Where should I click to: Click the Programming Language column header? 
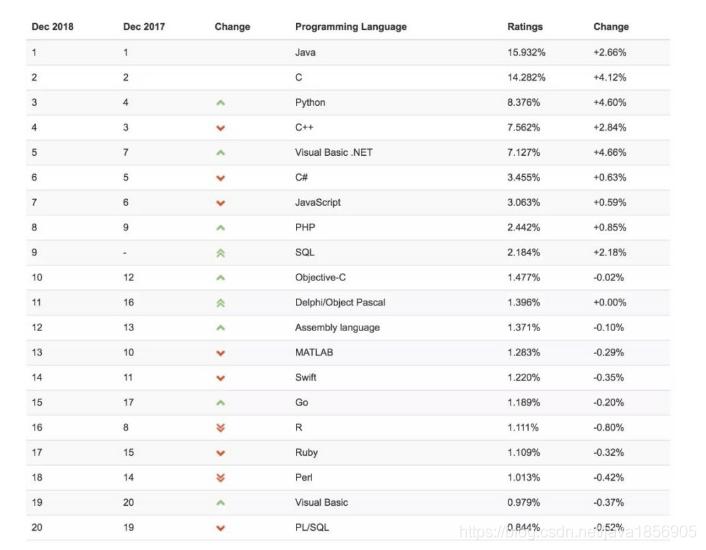(351, 27)
